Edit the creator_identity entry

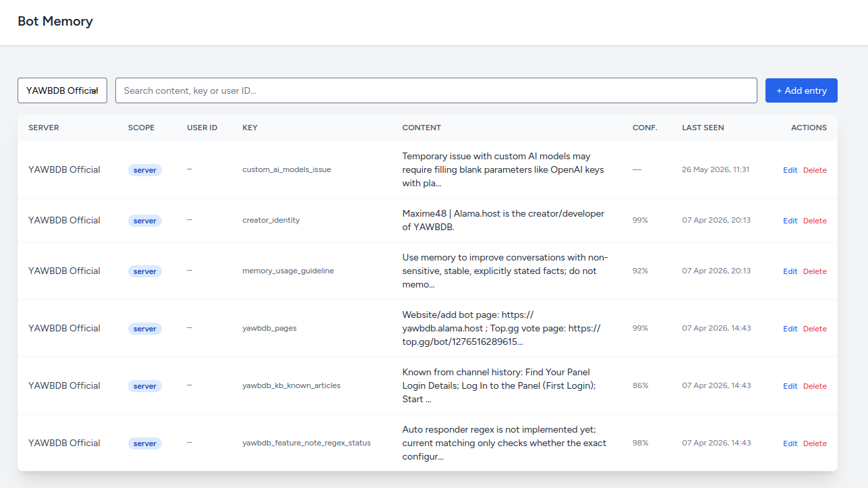tap(790, 221)
